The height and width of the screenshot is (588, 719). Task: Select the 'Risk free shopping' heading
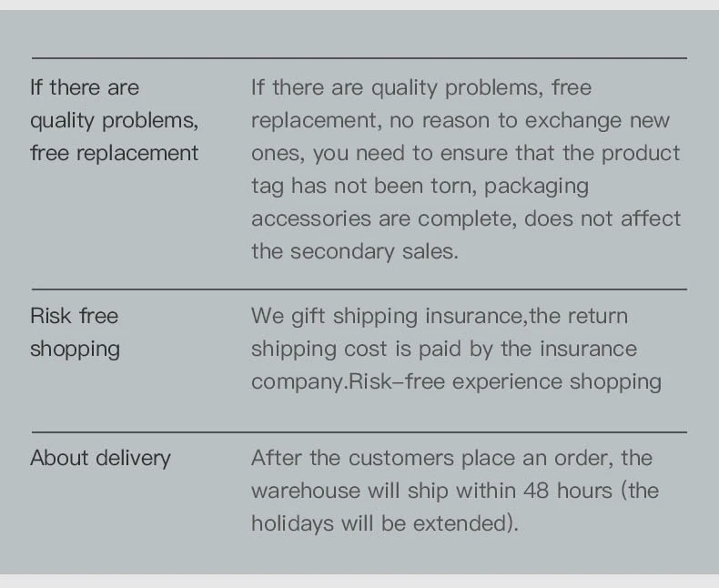[x=76, y=332]
